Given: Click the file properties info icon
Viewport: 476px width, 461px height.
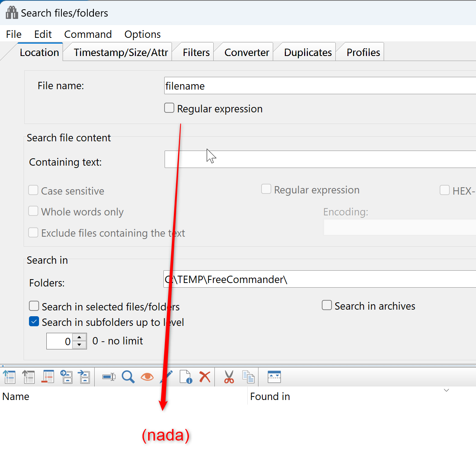Looking at the screenshot, I should [186, 376].
